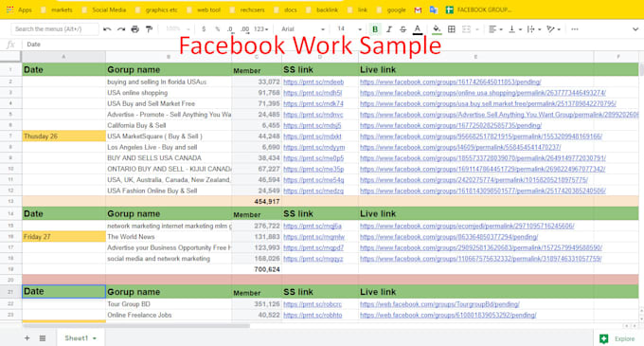644x346 pixels.
Task: Add a new sheet with plus icon
Action: (x=27, y=338)
